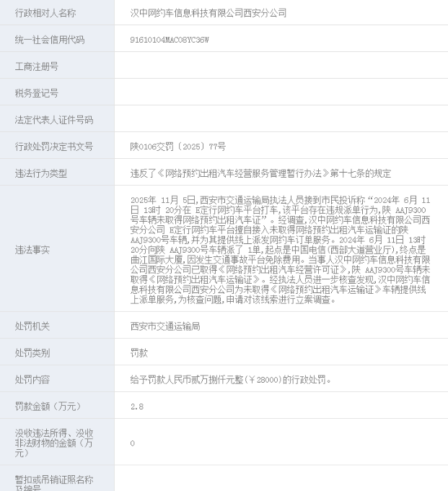Click the 处罚类别 value 罚款
448x491 pixels.
click(x=139, y=353)
